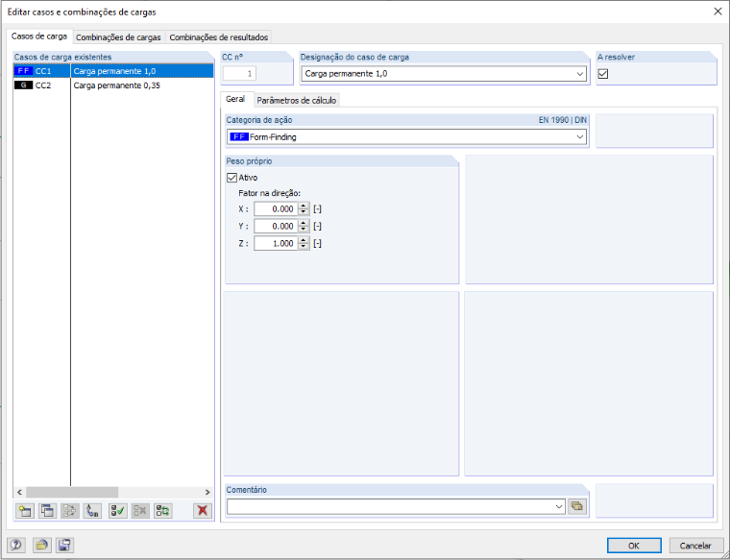The width and height of the screenshot is (730, 560).
Task: Open the comment library button
Action: point(577,506)
